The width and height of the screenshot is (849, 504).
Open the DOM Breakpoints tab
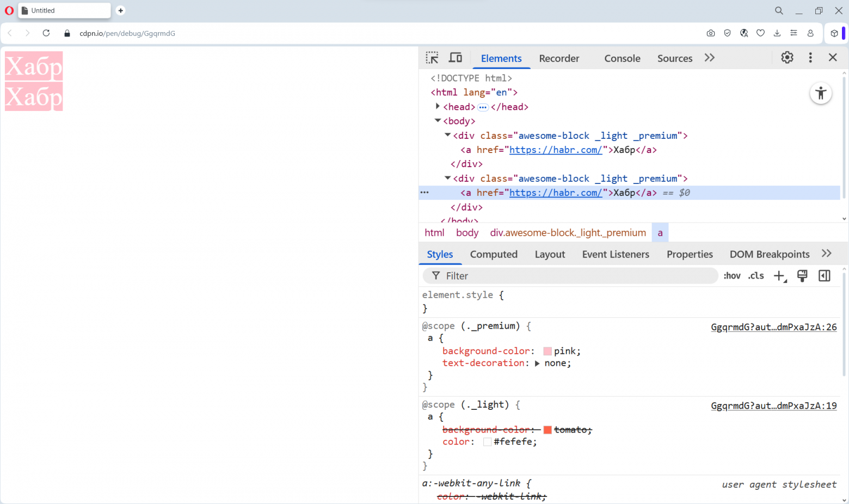(770, 254)
